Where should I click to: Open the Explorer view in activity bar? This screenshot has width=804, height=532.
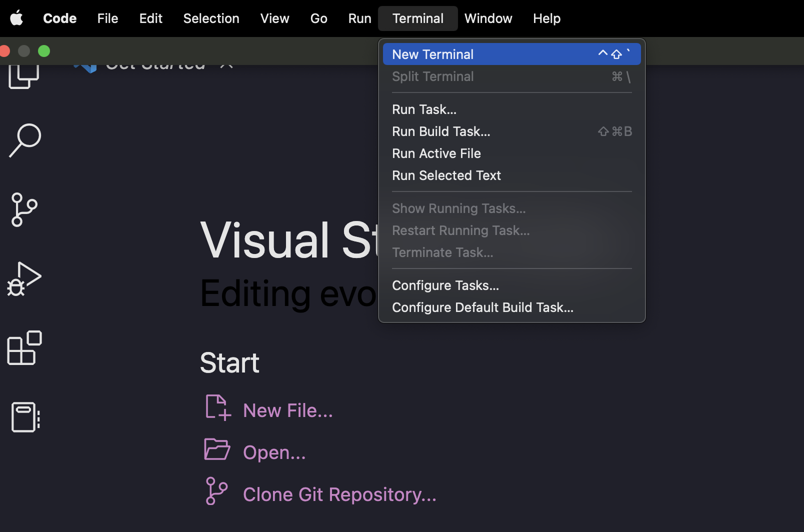coord(23,76)
